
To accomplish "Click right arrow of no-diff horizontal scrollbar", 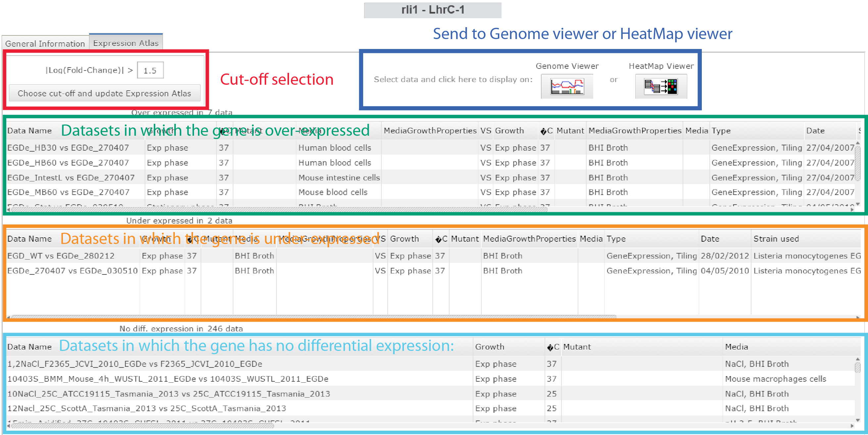I will 852,426.
